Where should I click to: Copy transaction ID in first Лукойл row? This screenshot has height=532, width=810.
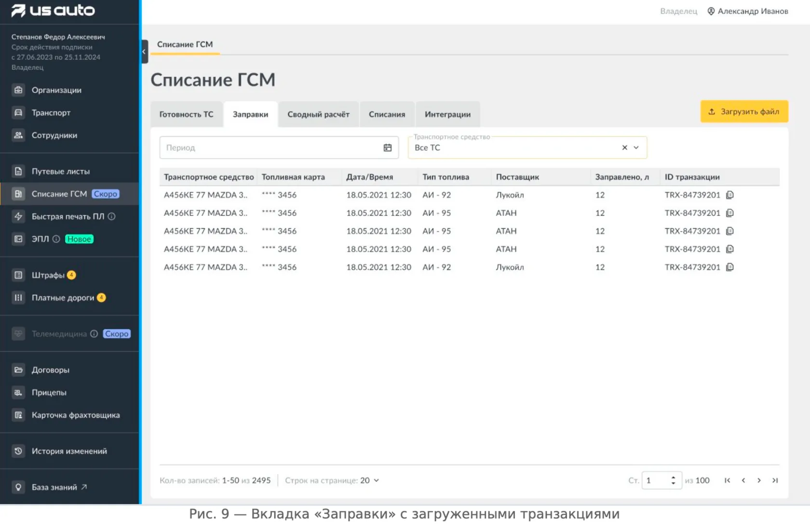pos(730,195)
